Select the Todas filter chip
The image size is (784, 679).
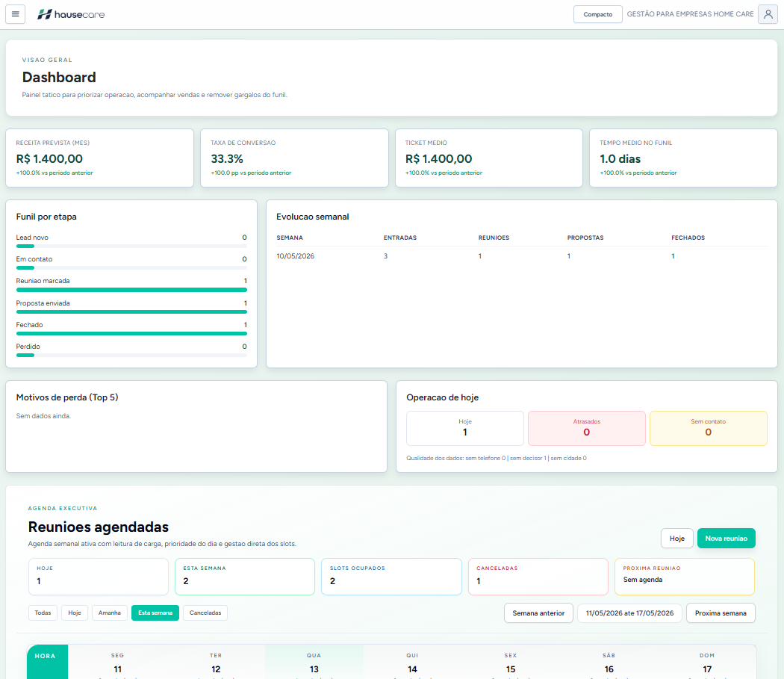[43, 613]
